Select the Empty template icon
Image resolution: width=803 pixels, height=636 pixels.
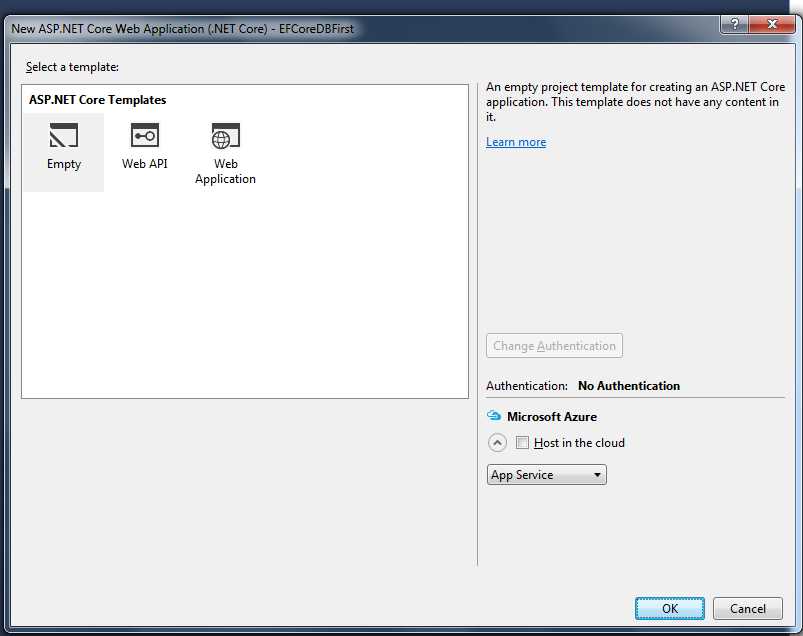[64, 135]
